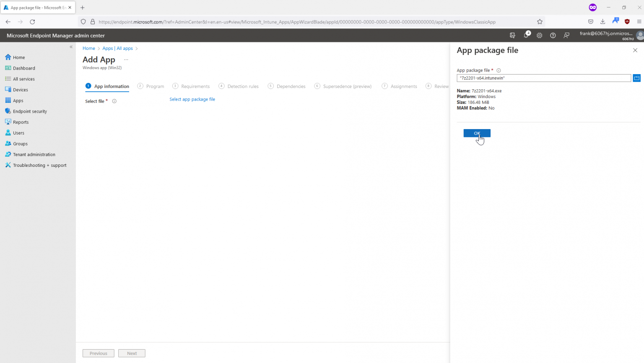Click the App package file input field
644x363 pixels.
click(x=543, y=78)
